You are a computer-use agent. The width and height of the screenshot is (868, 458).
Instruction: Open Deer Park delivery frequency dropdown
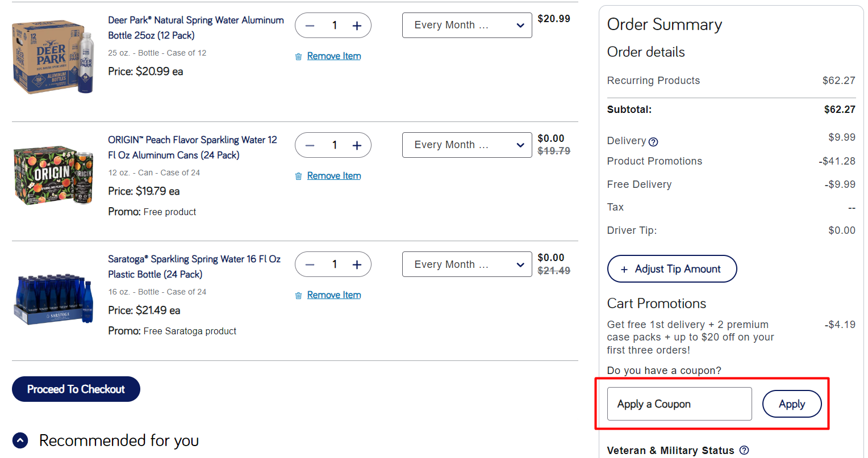[x=466, y=26]
